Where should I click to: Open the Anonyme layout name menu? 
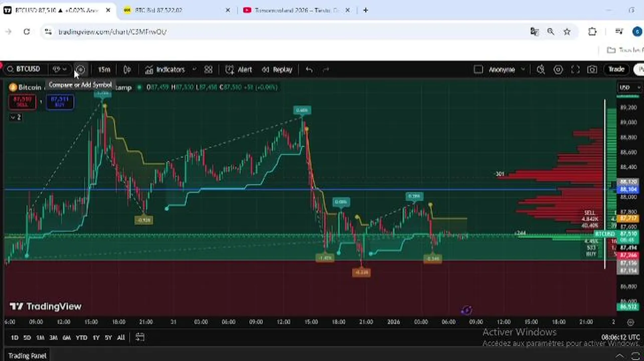507,70
